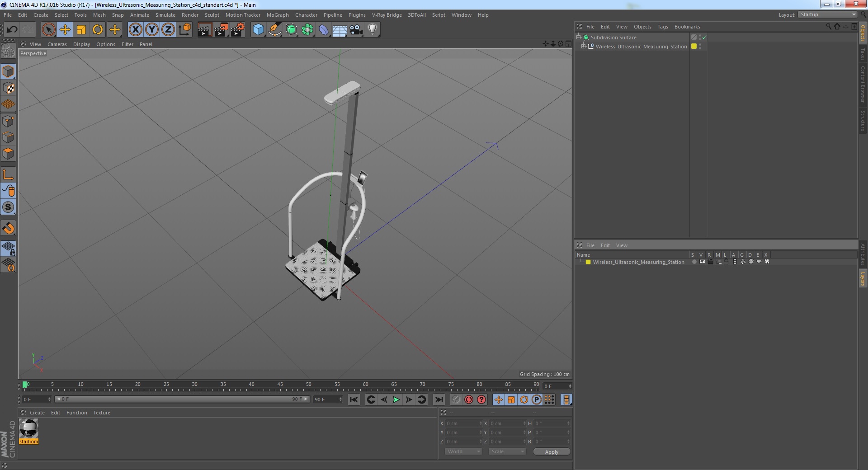The width and height of the screenshot is (868, 470).
Task: Click frame 45 on the timeline ruler
Action: (x=280, y=385)
